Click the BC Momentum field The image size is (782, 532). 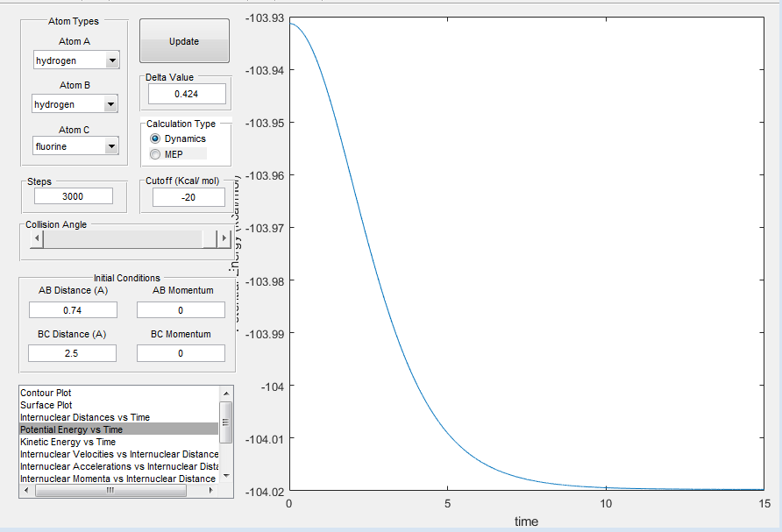pos(181,353)
